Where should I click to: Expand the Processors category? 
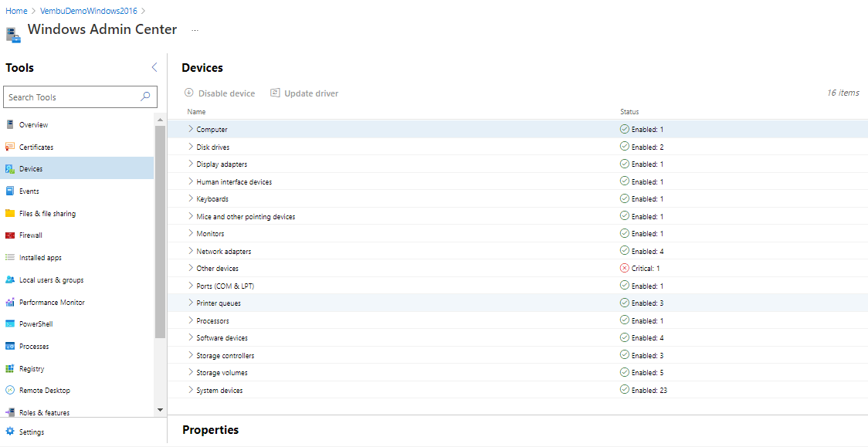click(x=191, y=320)
